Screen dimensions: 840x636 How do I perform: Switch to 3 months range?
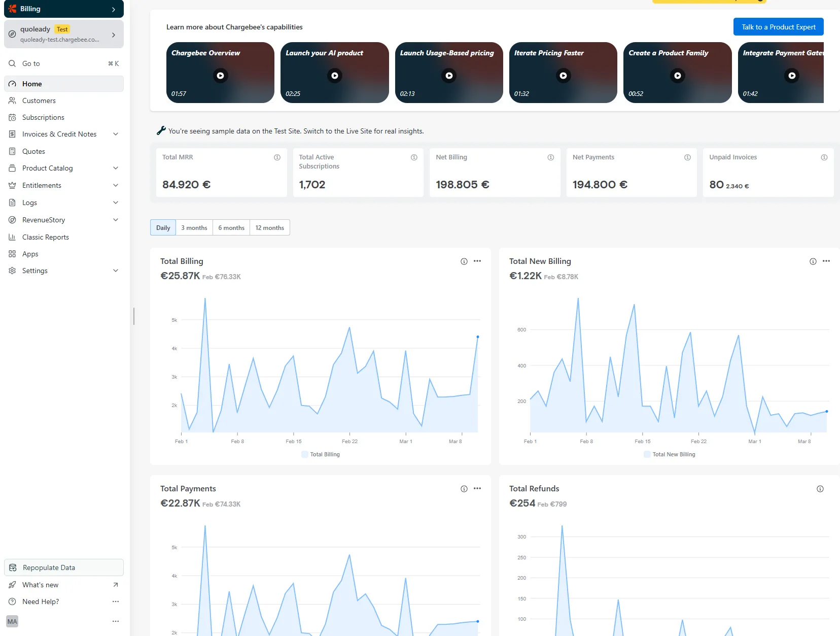pos(194,227)
